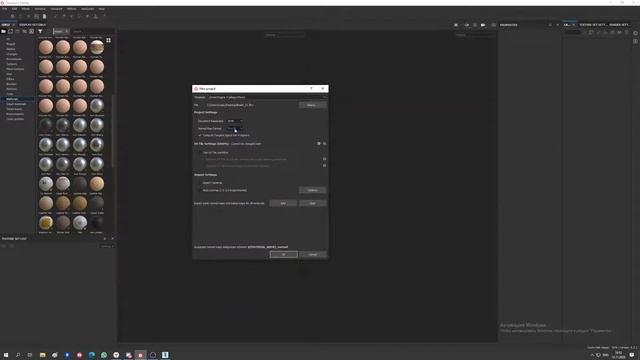This screenshot has width=640, height=360.
Task: Click the shelf grid view size icon
Action: click(x=108, y=40)
